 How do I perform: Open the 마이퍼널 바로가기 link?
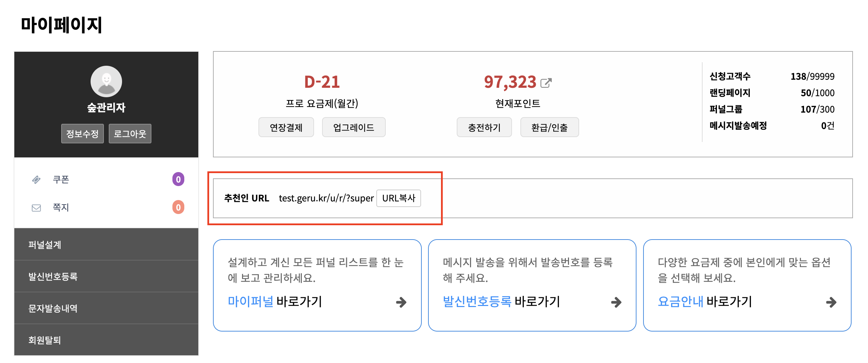click(275, 301)
